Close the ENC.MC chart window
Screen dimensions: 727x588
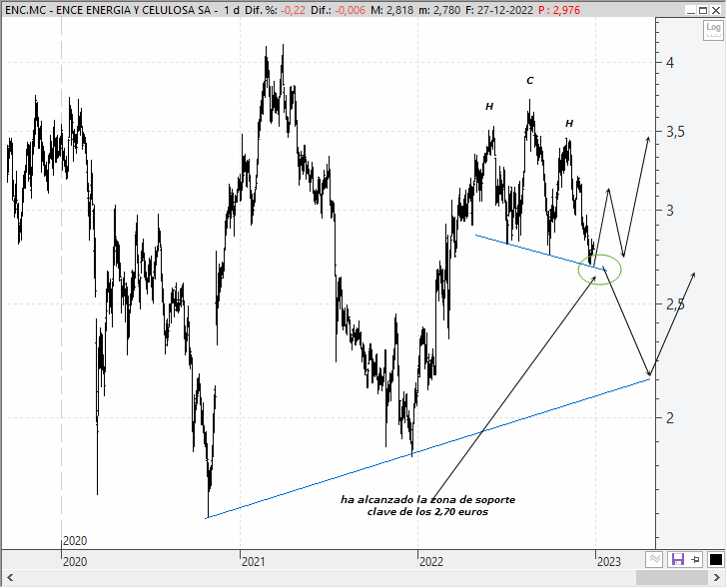(x=716, y=10)
